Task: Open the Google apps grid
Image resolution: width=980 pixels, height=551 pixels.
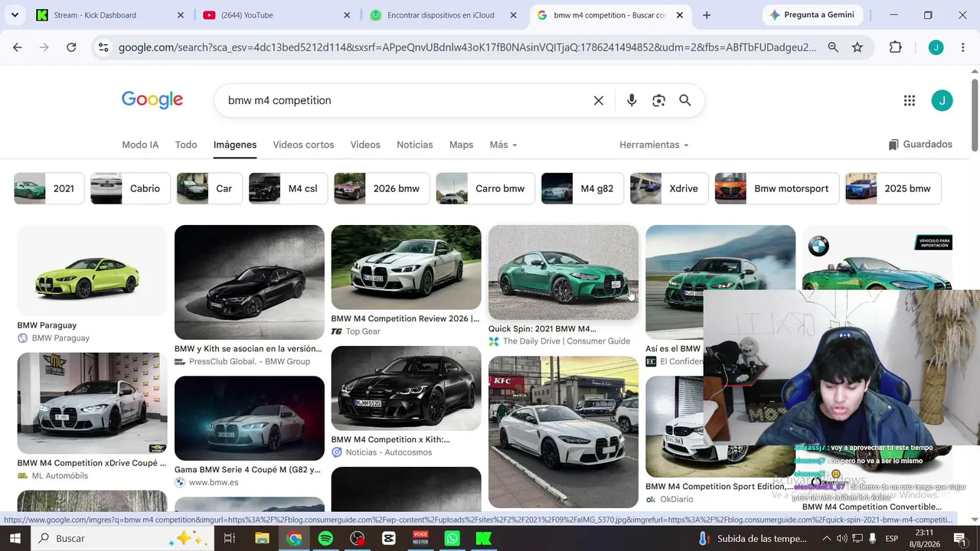Action: tap(910, 100)
